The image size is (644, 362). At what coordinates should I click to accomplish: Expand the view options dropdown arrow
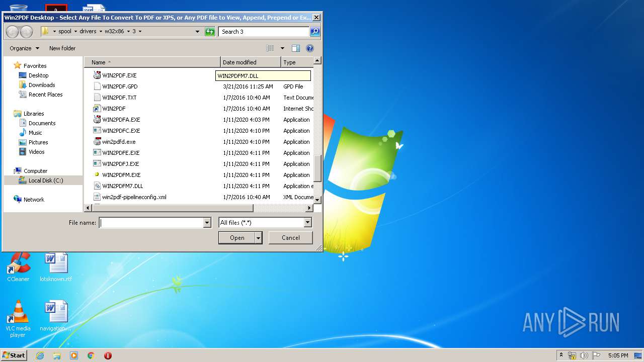[282, 48]
